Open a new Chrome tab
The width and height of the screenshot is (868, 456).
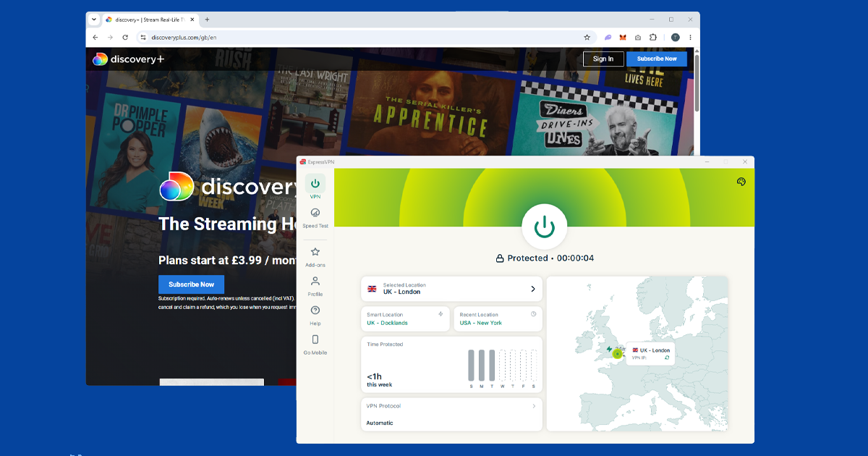[208, 20]
